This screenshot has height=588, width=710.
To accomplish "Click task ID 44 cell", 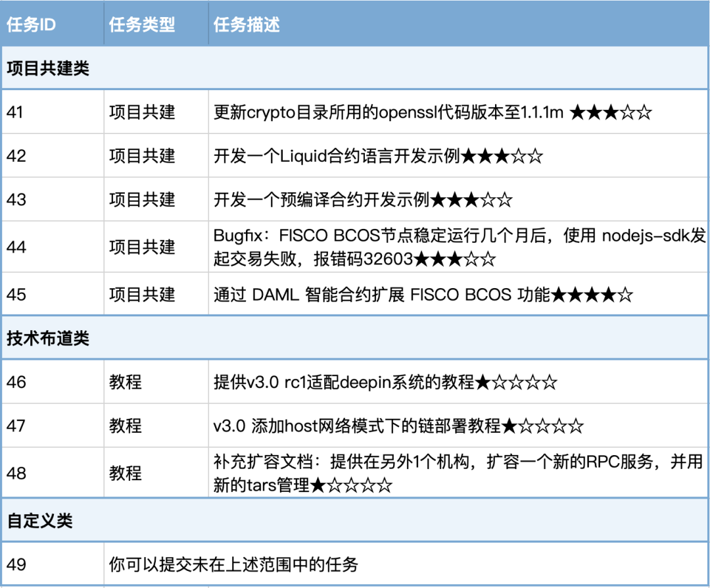I will pyautogui.click(x=53, y=247).
